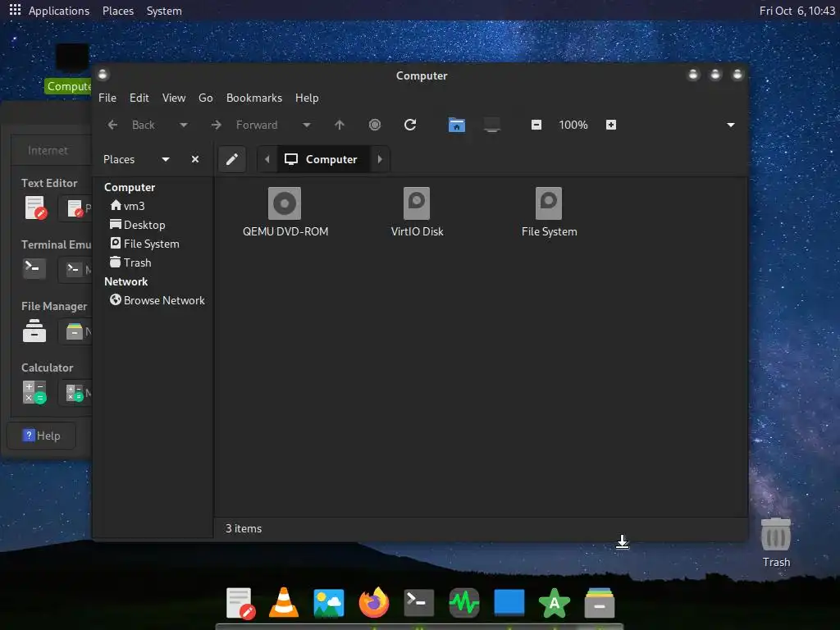Screen dimensions: 840x630
Task: Select the VirtIO Disk icon
Action: (x=417, y=203)
